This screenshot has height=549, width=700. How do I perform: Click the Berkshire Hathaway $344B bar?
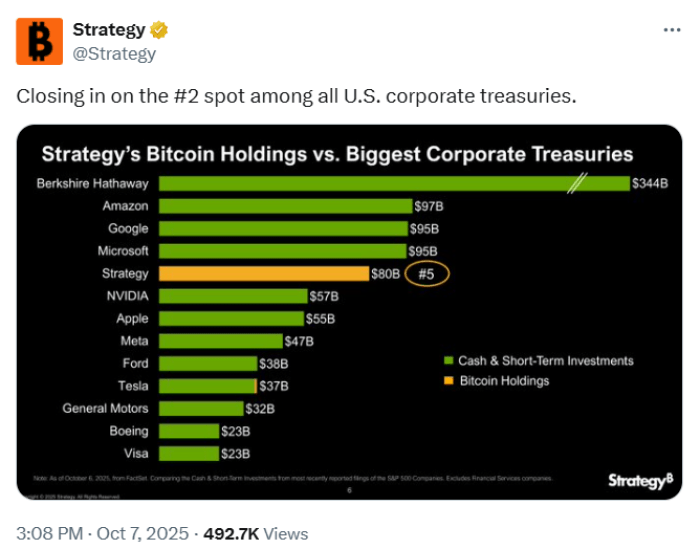tap(393, 183)
